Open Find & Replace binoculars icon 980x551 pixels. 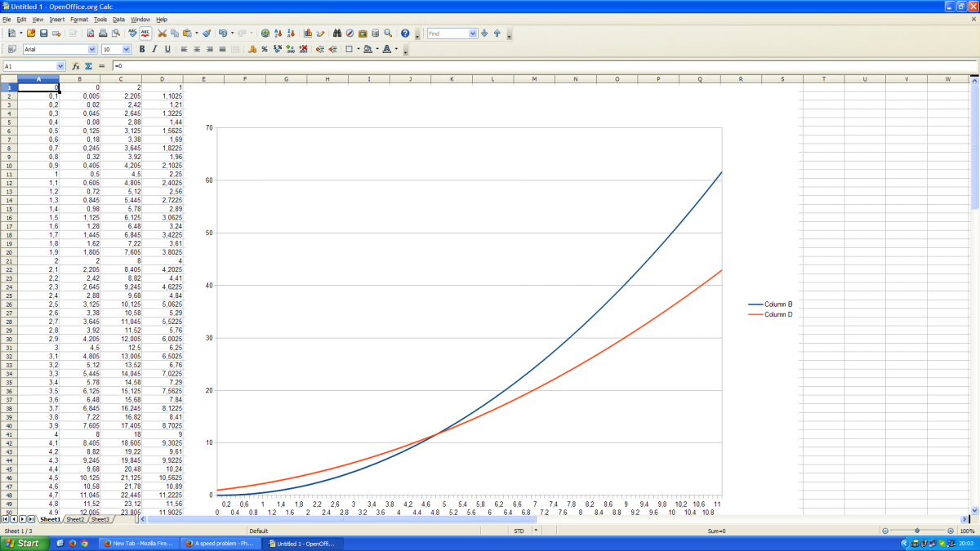(336, 33)
